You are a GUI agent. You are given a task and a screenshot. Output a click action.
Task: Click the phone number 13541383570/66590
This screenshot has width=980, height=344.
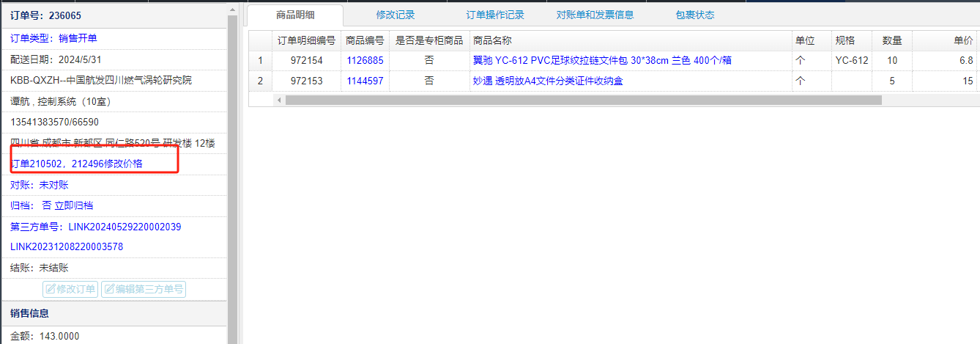click(x=54, y=122)
